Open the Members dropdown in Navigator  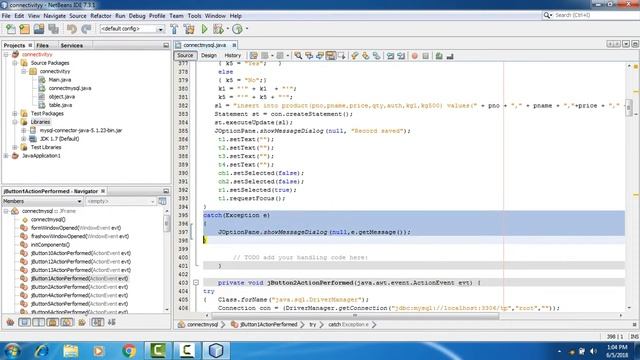coord(79,201)
